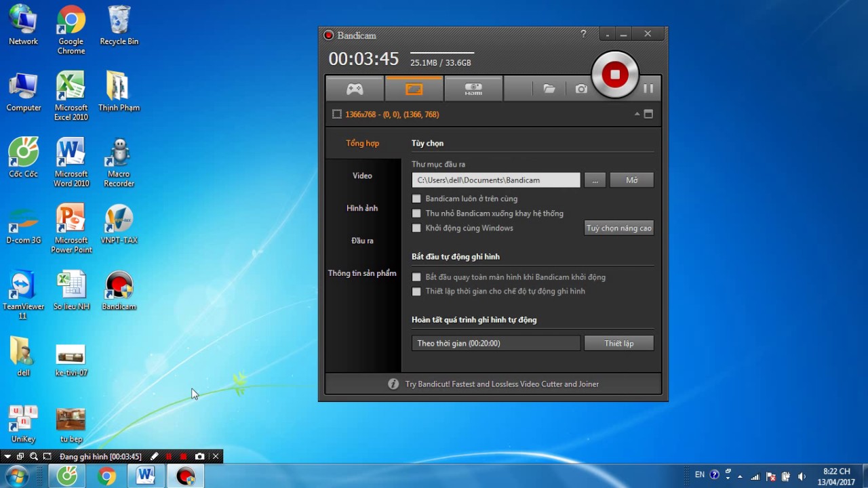This screenshot has width=868, height=488.
Task: Click the magnifier icon on recording bar
Action: [33, 457]
